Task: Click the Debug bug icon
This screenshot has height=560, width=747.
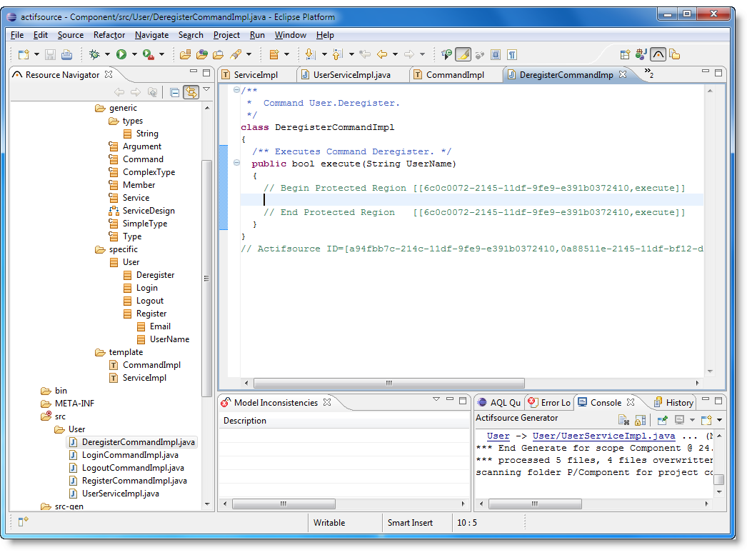Action: pos(94,54)
